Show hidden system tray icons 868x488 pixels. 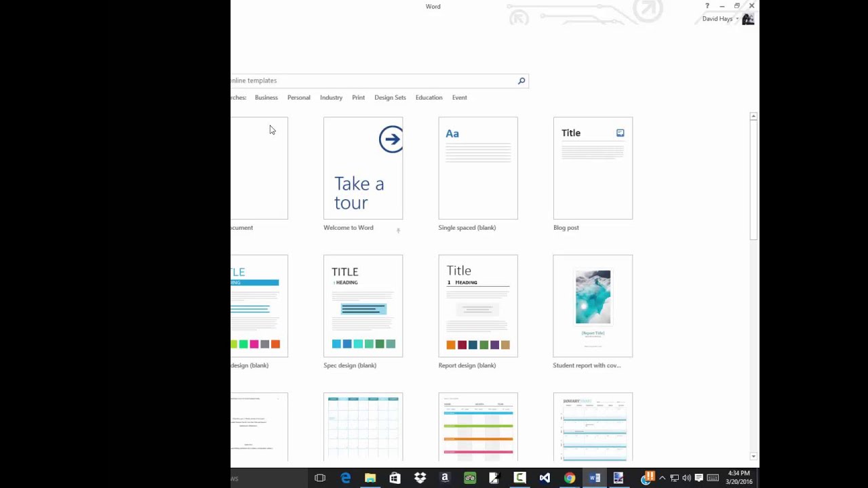pos(663,479)
